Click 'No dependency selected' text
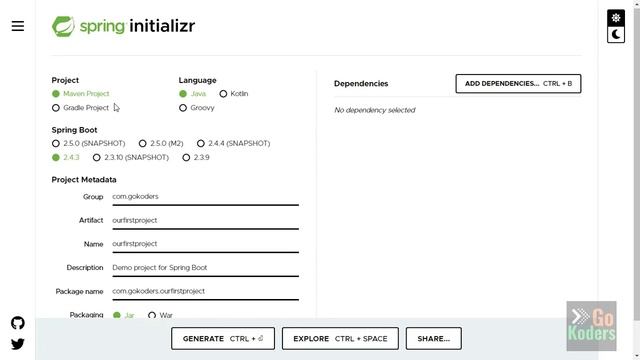This screenshot has height=360, width=640. pos(375,110)
